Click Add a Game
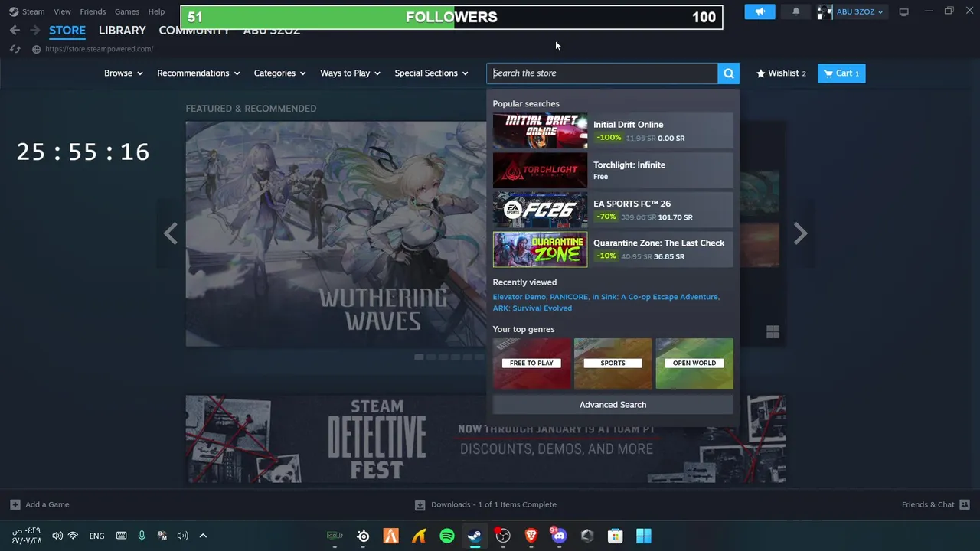The height and width of the screenshot is (551, 980). click(40, 504)
